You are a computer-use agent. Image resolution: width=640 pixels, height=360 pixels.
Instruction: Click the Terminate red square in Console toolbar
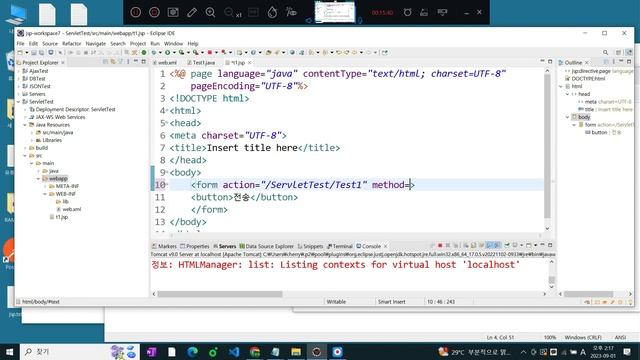[x=440, y=245]
